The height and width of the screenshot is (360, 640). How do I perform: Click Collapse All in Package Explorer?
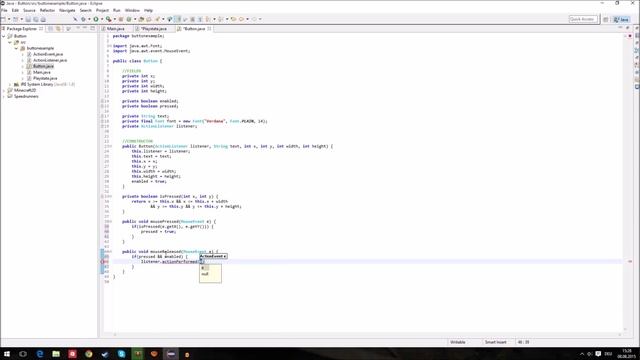pos(51,29)
